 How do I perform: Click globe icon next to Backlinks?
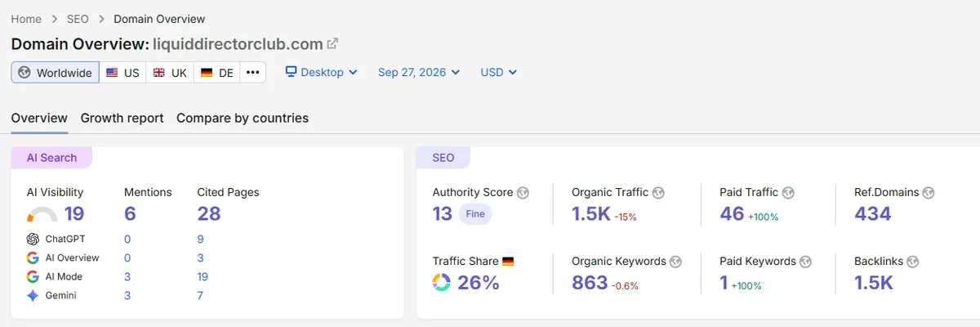913,262
